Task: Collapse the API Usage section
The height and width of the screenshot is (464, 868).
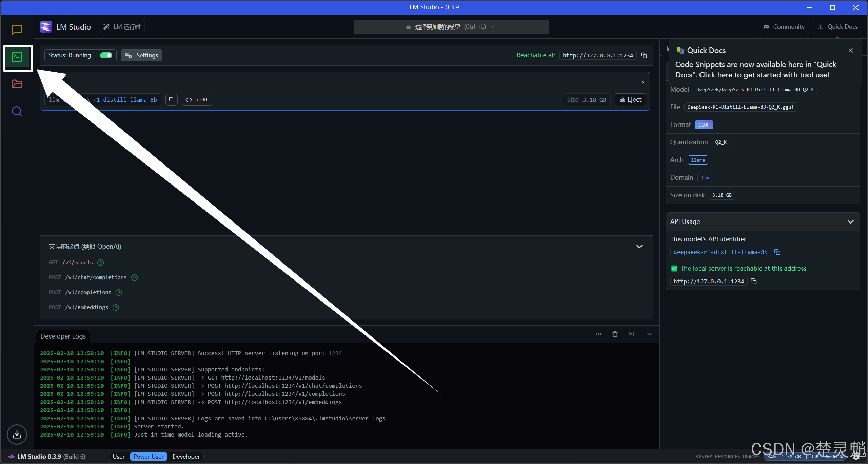Action: (x=850, y=222)
